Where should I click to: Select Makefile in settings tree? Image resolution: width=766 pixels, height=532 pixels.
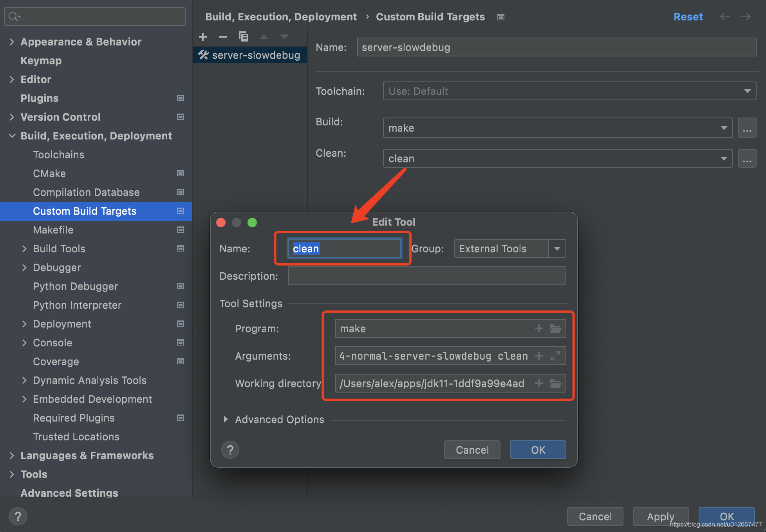point(53,230)
